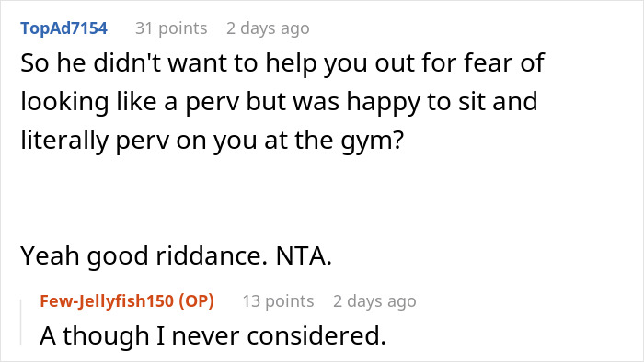The image size is (644, 362).
Task: Click the word "considered." in the reply
Action: pos(316,335)
